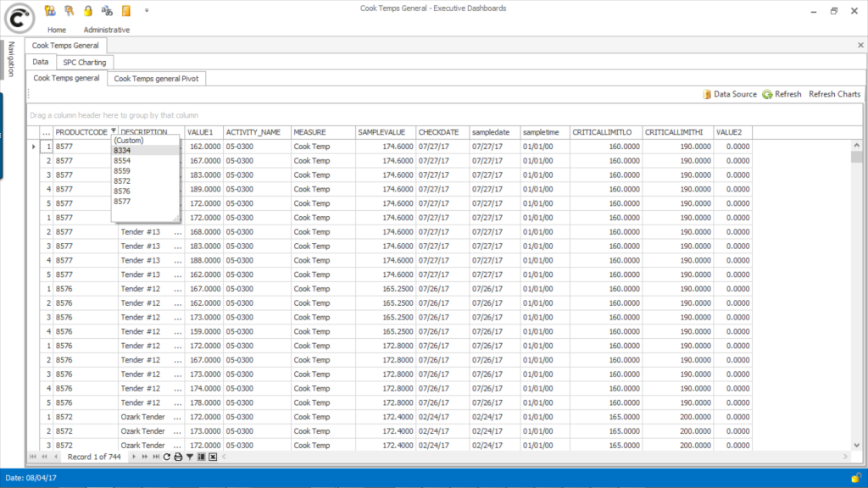Switch to the SPC Charting tab

coord(84,62)
